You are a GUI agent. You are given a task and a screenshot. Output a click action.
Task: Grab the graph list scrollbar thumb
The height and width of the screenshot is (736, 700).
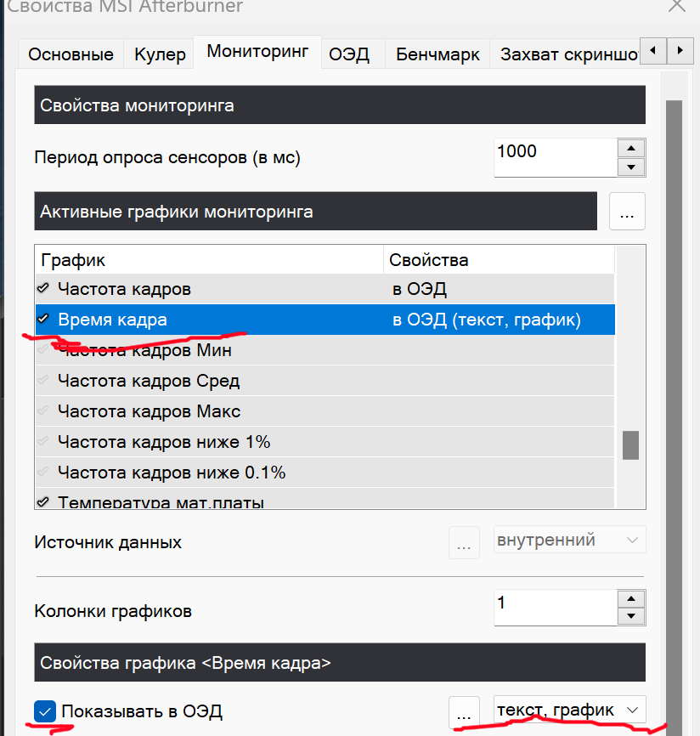click(x=630, y=445)
